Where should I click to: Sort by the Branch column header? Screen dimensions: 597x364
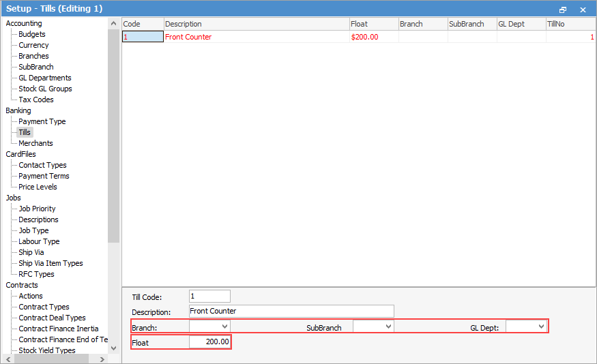point(423,24)
